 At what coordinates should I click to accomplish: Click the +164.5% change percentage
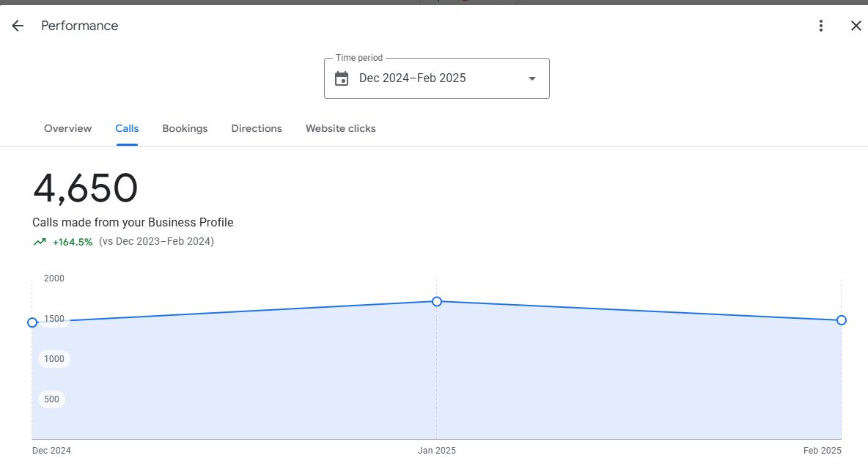(x=73, y=242)
